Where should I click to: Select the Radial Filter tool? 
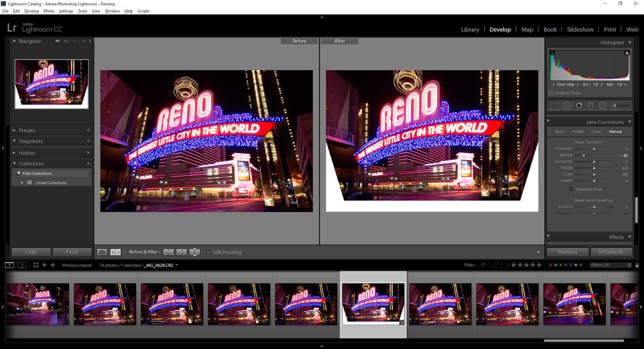(603, 105)
